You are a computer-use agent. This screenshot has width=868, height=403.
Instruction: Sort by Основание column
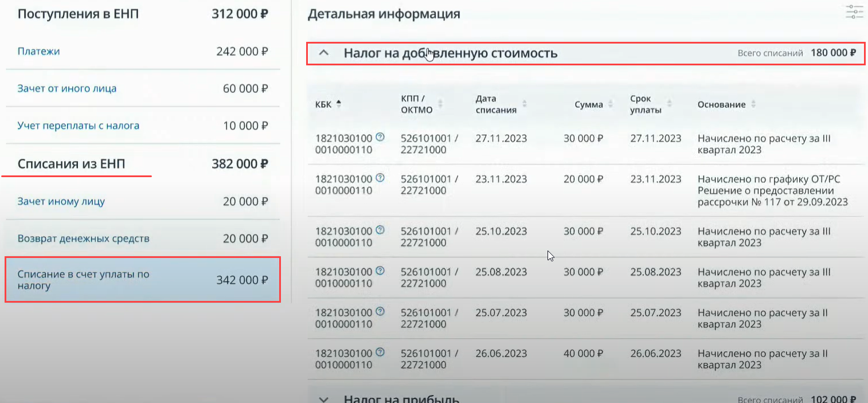753,104
